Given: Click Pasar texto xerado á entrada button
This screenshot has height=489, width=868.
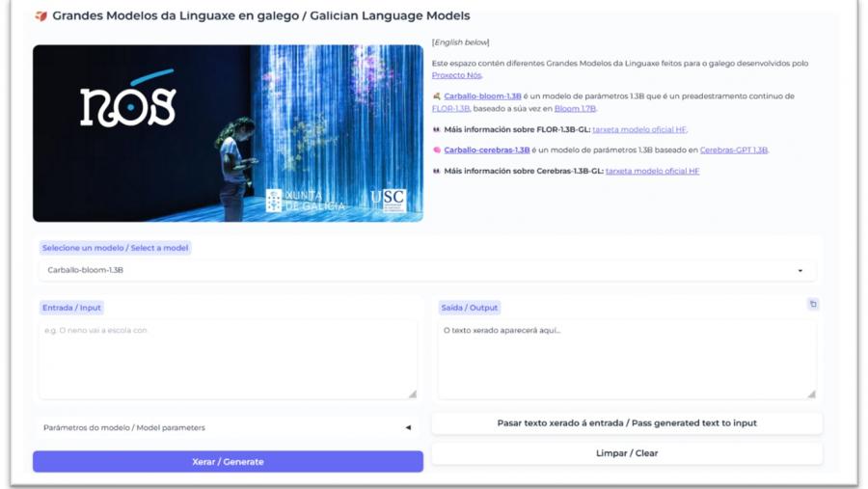Looking at the screenshot, I should 627,423.
